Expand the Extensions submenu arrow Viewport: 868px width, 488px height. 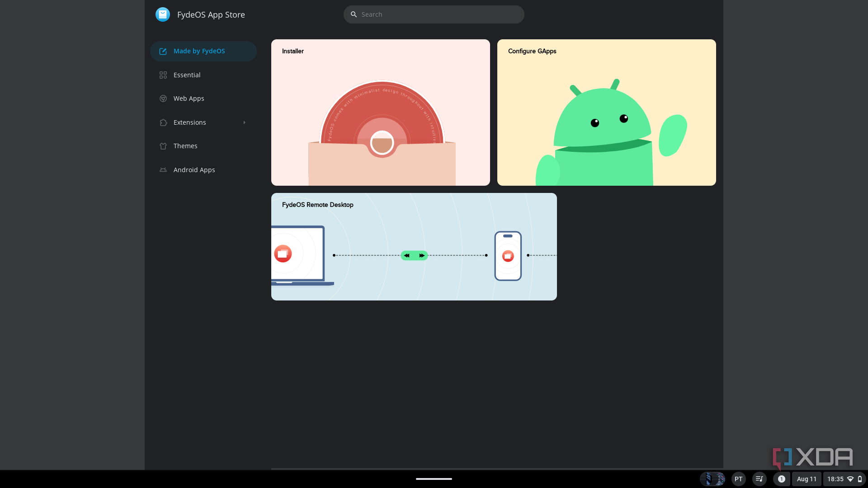click(245, 122)
